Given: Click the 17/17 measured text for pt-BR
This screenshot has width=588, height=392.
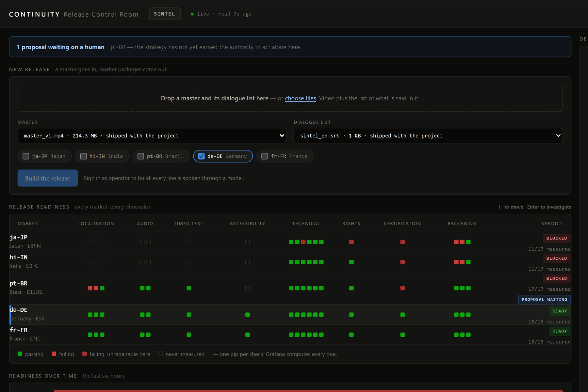Looking at the screenshot, I should (549, 289).
